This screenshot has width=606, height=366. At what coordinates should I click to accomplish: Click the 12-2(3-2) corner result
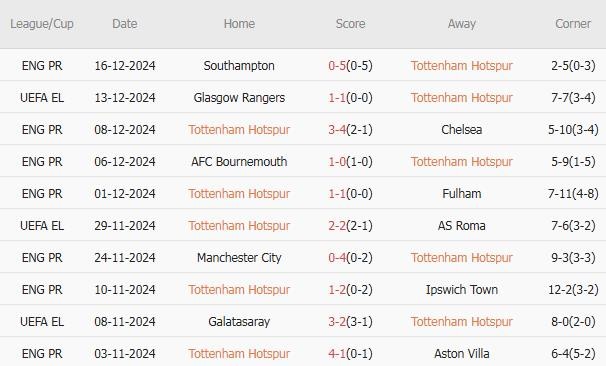coord(573,290)
